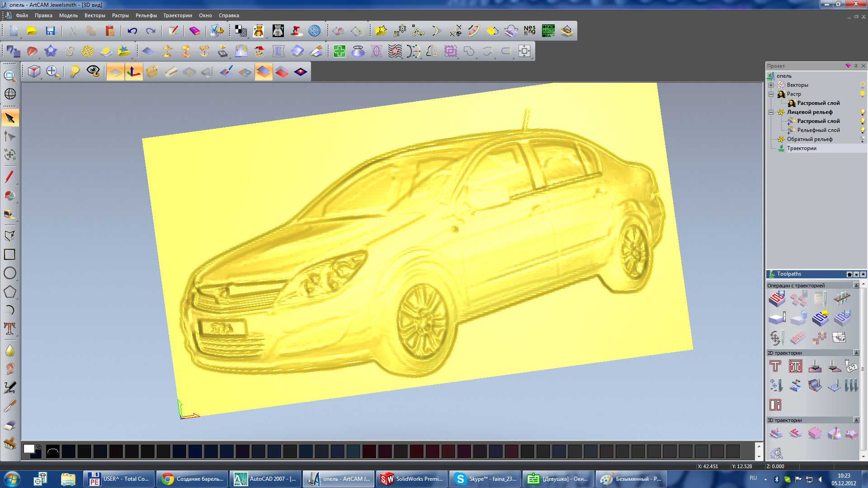Toggle visibility bulb for Лицевой рельеф
The width and height of the screenshot is (868, 488).
tap(862, 112)
